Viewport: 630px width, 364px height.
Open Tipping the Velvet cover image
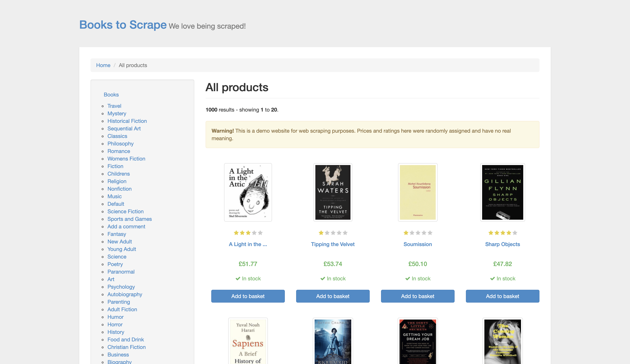[333, 192]
